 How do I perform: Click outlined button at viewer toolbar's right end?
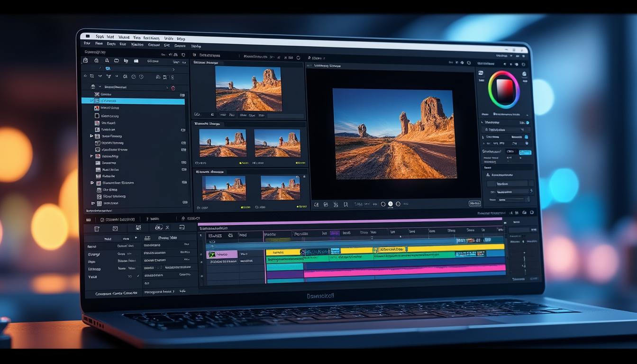474,203
